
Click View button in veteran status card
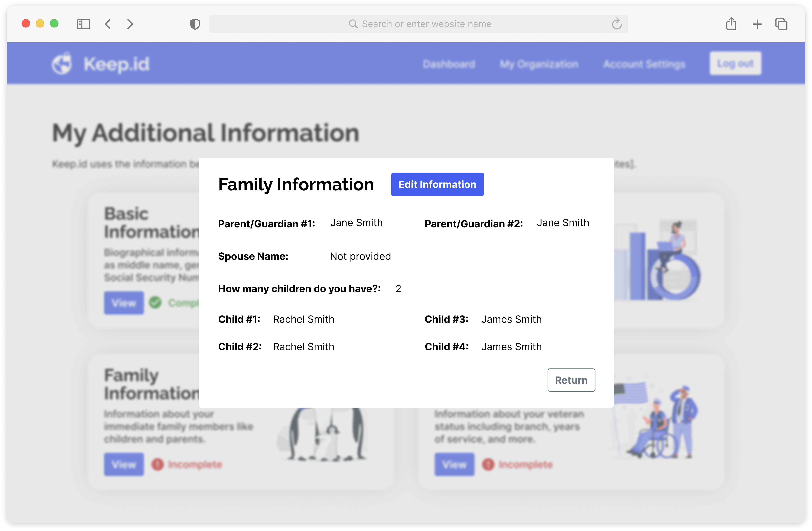(454, 464)
